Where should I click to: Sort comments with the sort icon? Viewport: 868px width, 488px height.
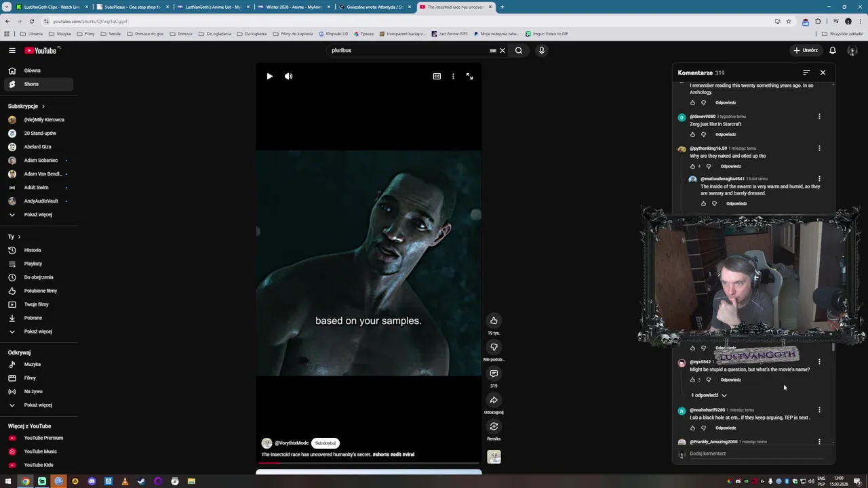pyautogui.click(x=806, y=73)
